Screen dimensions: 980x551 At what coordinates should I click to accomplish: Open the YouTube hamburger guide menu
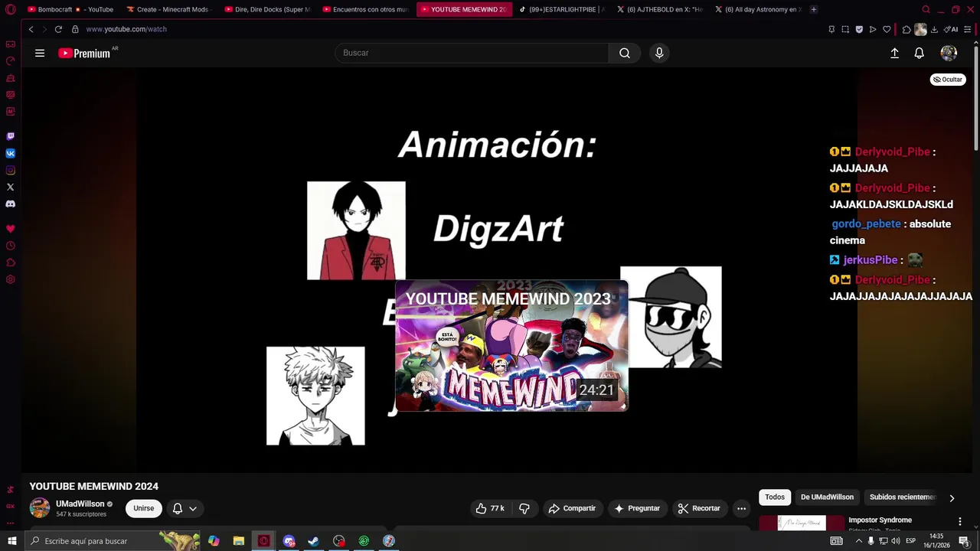tap(40, 53)
